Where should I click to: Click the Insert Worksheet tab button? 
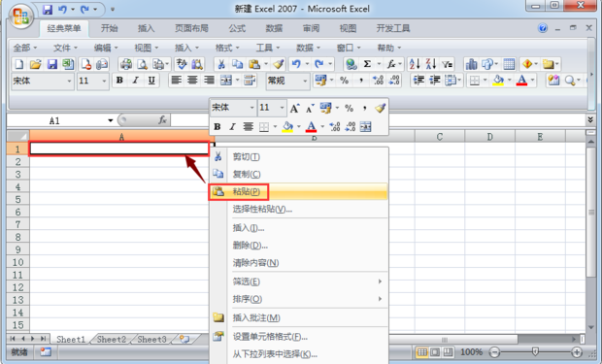tap(184, 339)
